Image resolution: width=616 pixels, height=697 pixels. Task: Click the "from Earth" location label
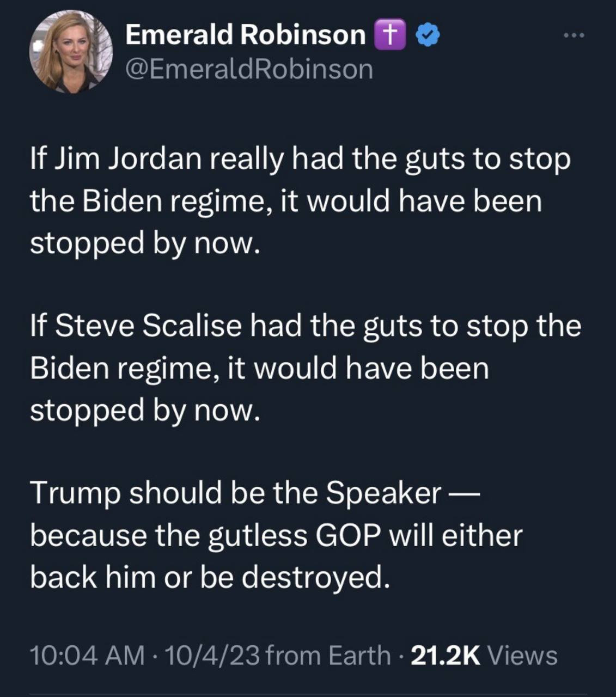tap(328, 655)
